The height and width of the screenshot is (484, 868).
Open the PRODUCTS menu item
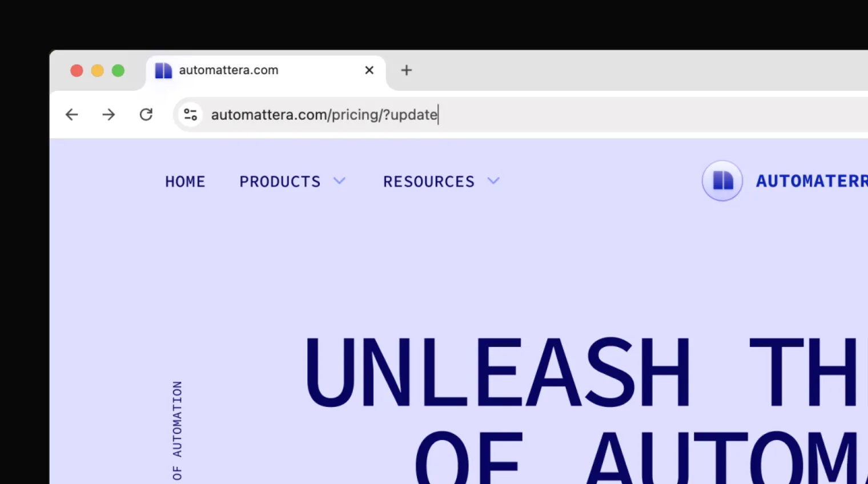(x=280, y=181)
